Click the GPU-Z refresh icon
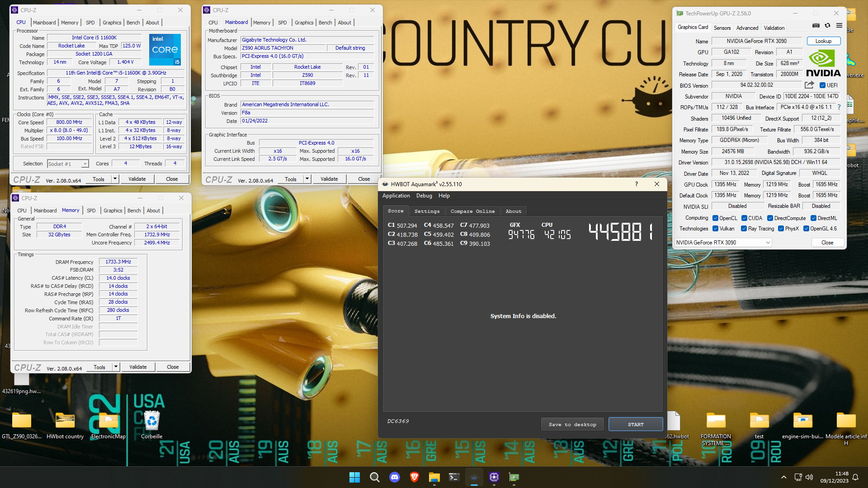This screenshot has height=488, width=868. click(827, 26)
